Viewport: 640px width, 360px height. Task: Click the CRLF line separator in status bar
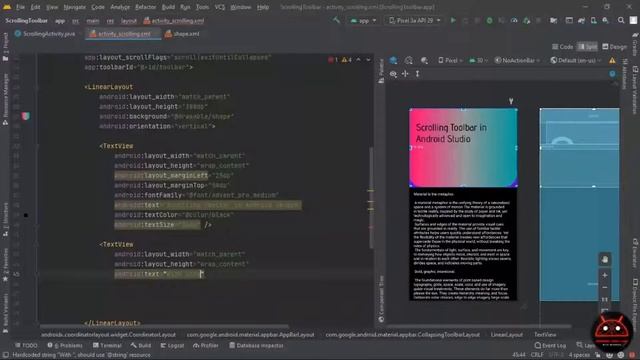537,355
